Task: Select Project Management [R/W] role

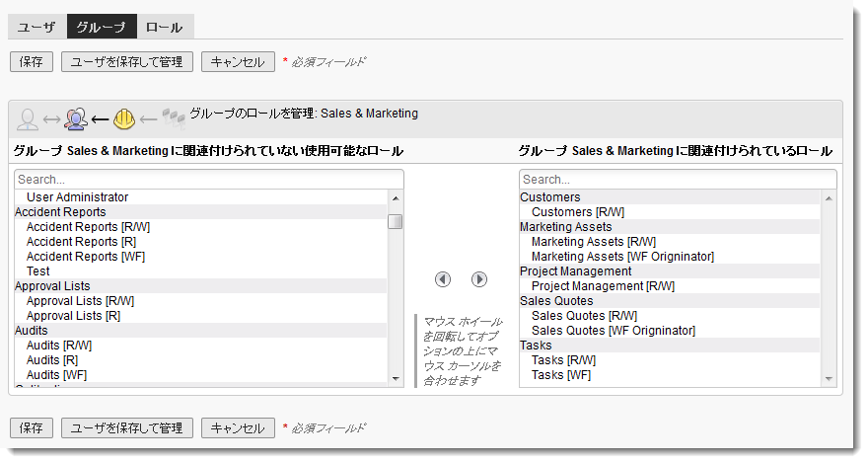Action: tap(670, 286)
